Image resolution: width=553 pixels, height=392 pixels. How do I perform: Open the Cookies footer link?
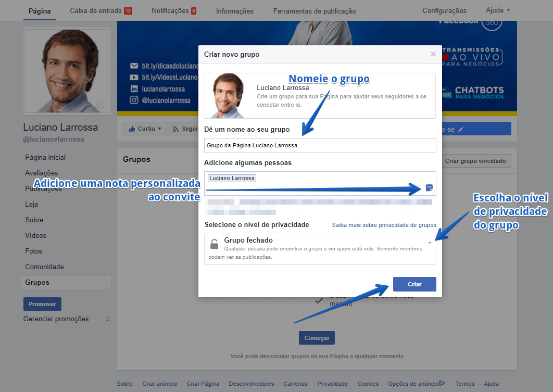[x=368, y=384]
